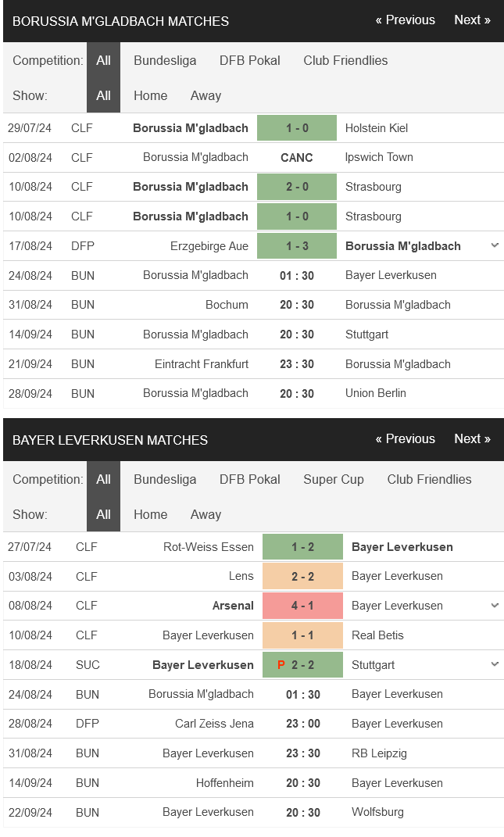The width and height of the screenshot is (504, 837).
Task: Select DFB Pokal filter for Gladbach
Action: pyautogui.click(x=250, y=60)
